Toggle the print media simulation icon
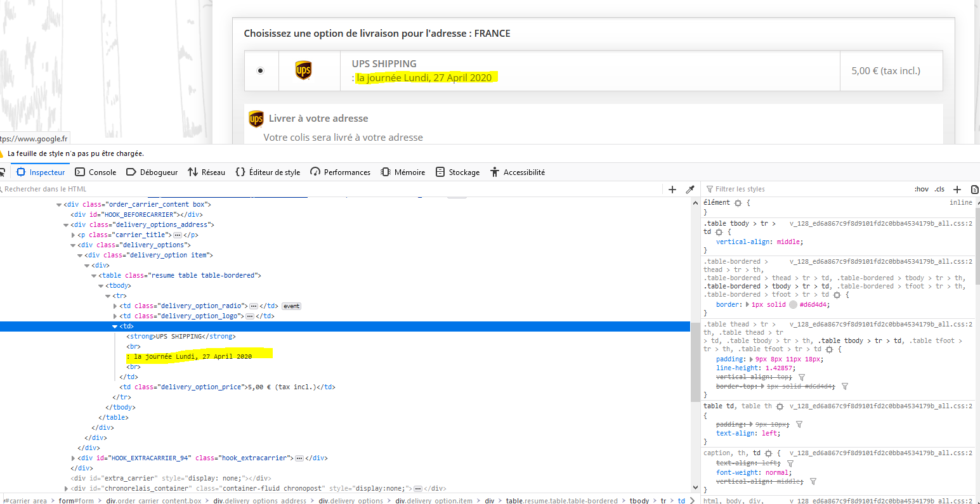Screen dimensions: 980x504 point(975,189)
